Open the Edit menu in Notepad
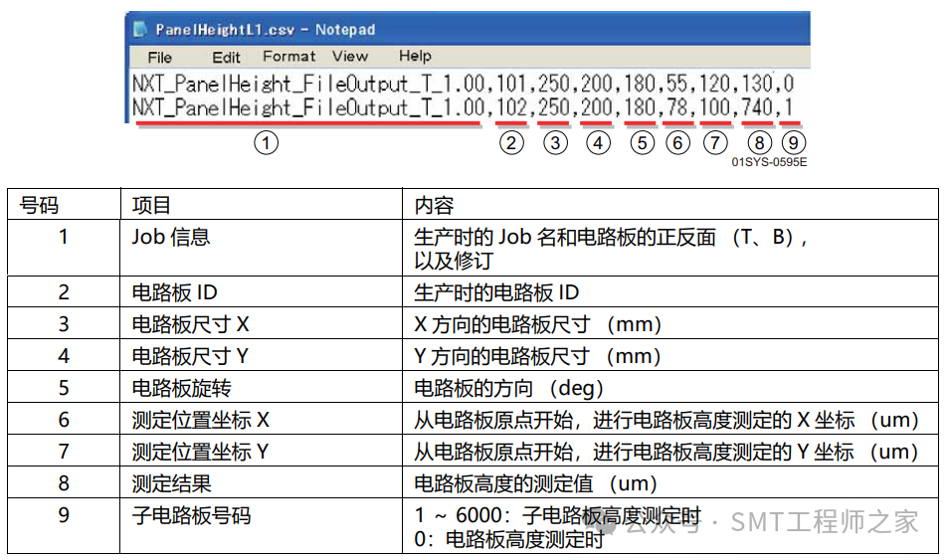Viewport: 949px width, 560px height. coord(226,58)
